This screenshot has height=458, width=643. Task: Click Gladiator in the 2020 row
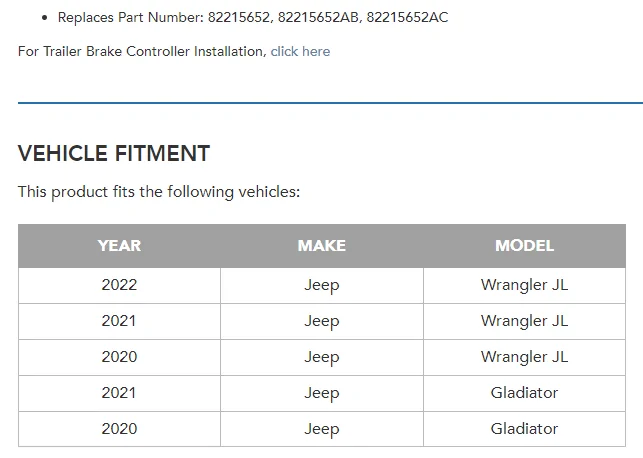tap(524, 429)
